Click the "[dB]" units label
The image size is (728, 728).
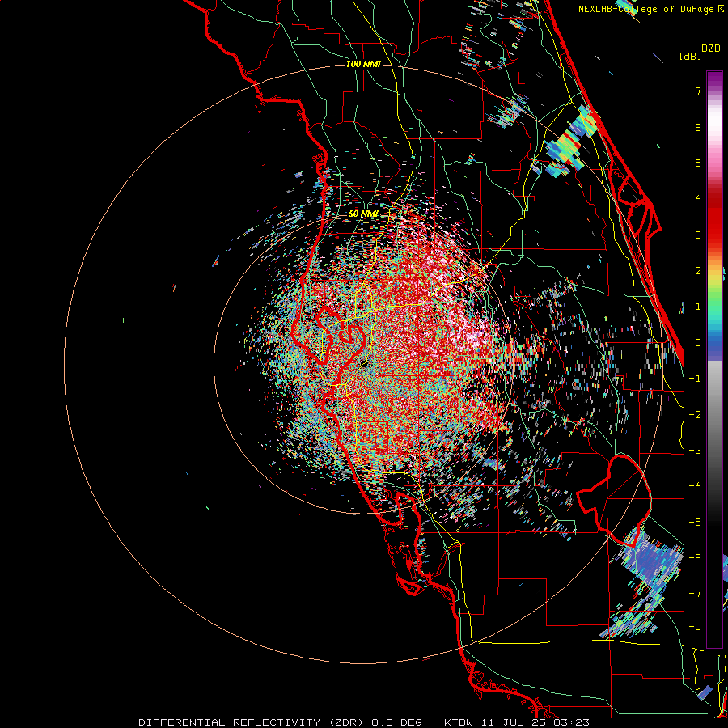(x=691, y=56)
